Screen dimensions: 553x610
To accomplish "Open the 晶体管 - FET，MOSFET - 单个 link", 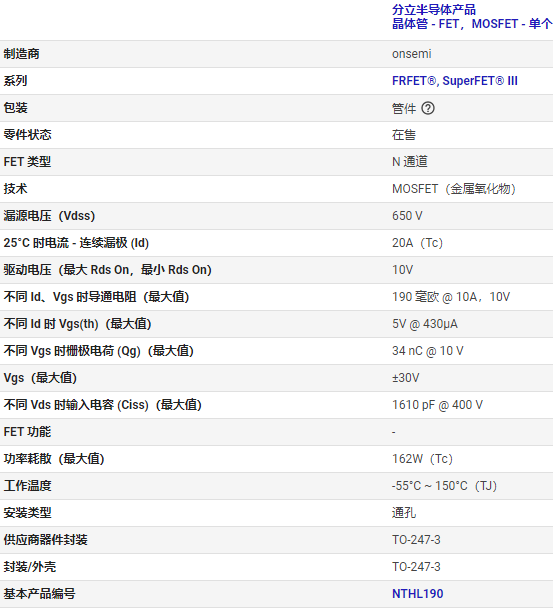I will [472, 24].
